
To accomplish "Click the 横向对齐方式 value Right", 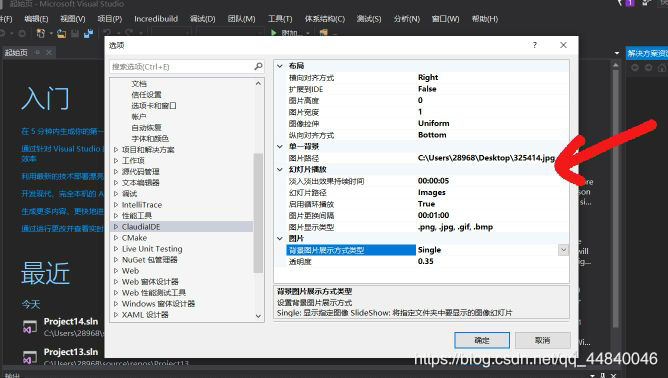I will (428, 77).
